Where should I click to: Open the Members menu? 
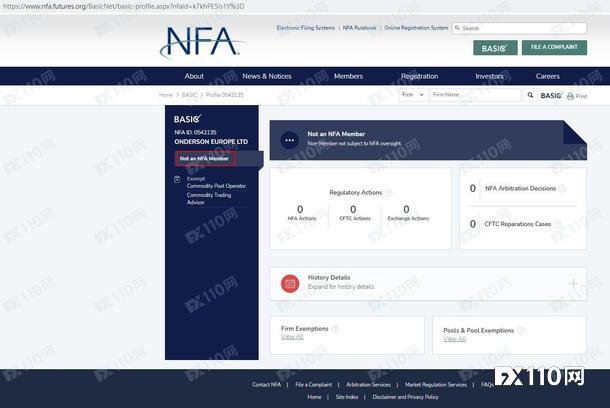[348, 76]
